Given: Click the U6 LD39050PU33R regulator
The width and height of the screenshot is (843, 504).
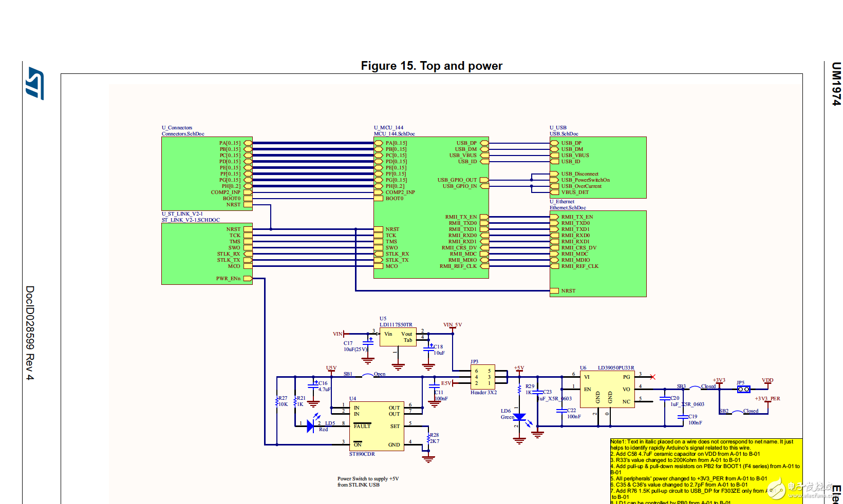Looking at the screenshot, I should (607, 390).
